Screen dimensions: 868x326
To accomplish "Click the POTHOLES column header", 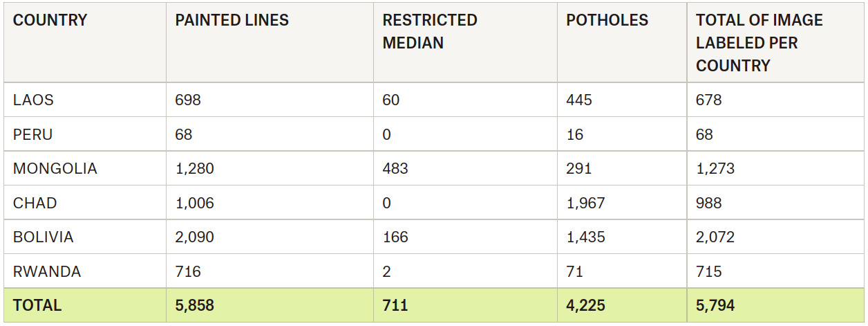I will click(x=607, y=20).
